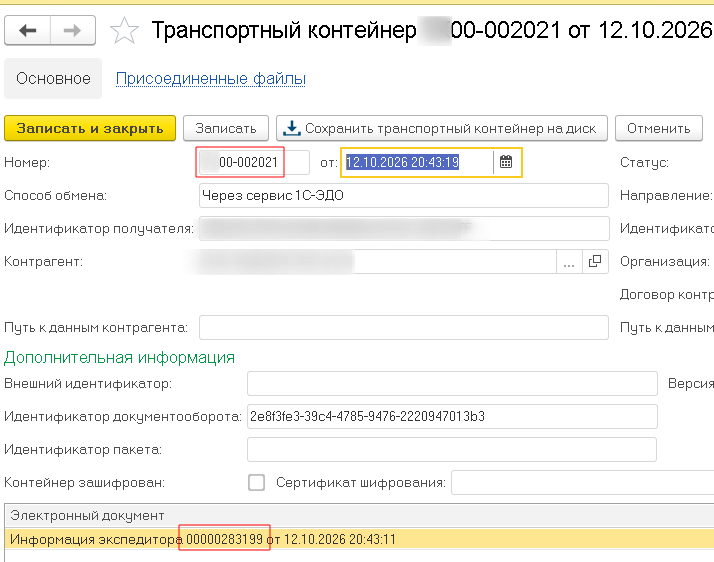Click Сохранить транспортный контейнер на диск

(442, 128)
